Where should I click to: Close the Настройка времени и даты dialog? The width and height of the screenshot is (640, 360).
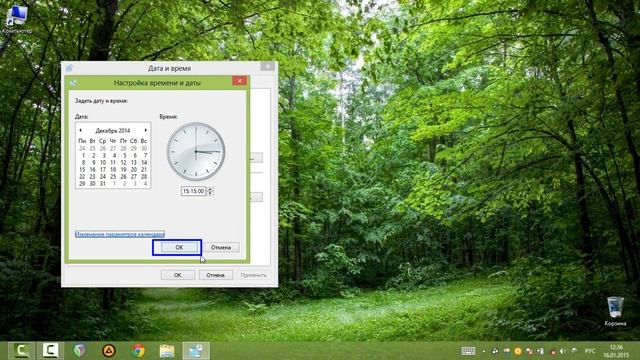pos(240,81)
